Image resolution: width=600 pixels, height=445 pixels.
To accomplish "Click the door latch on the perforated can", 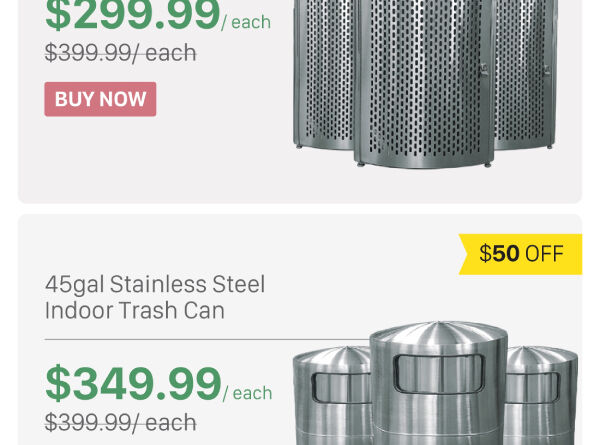I will (x=484, y=71).
